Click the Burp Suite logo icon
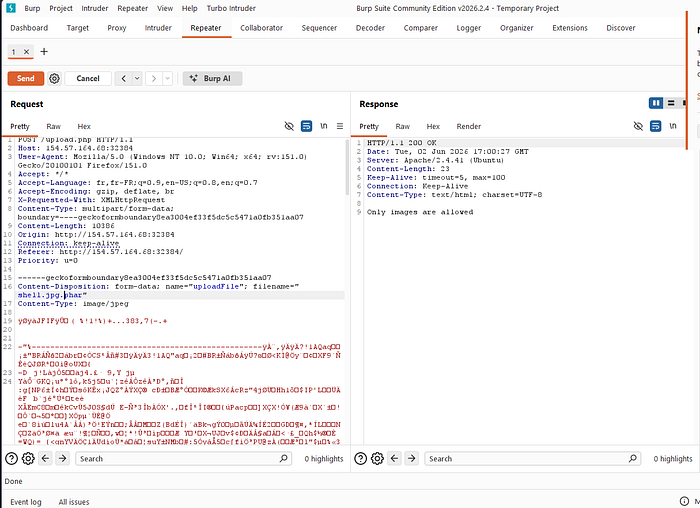Image resolution: width=700 pixels, height=508 pixels. pyautogui.click(x=11, y=8)
